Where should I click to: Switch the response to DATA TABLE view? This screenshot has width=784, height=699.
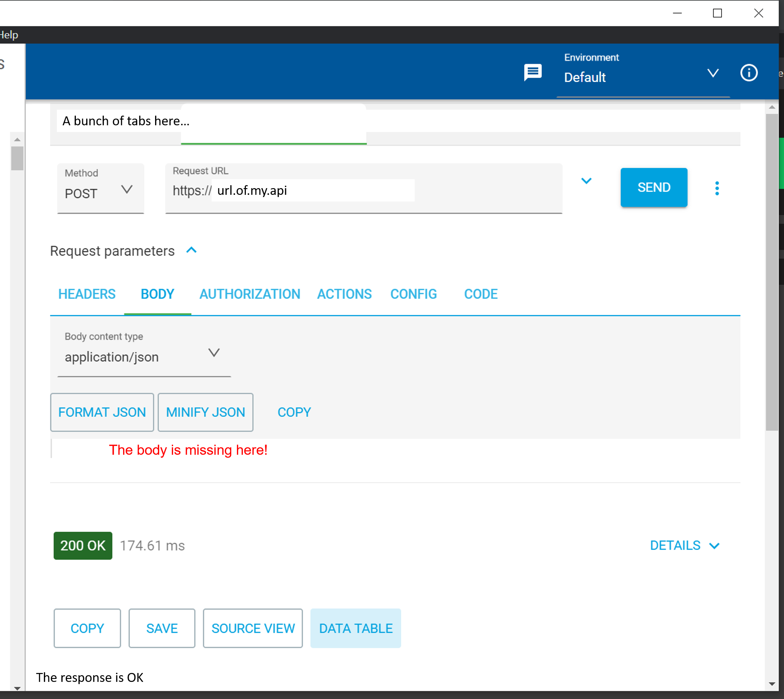pos(355,628)
